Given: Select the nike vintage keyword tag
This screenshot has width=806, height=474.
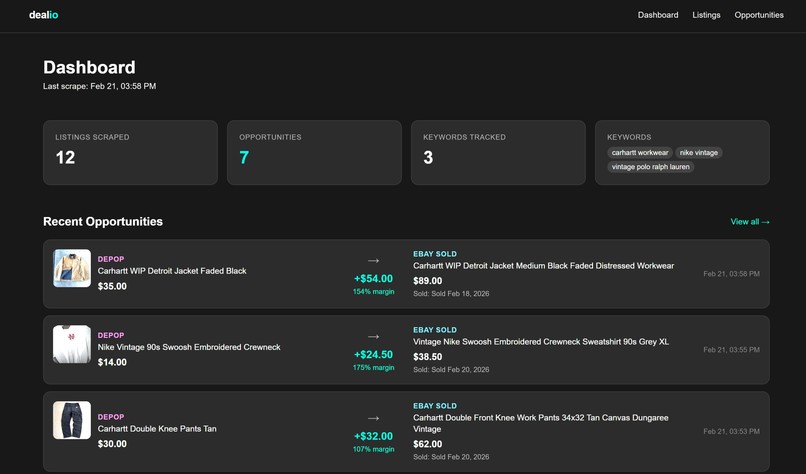Looking at the screenshot, I should [699, 153].
